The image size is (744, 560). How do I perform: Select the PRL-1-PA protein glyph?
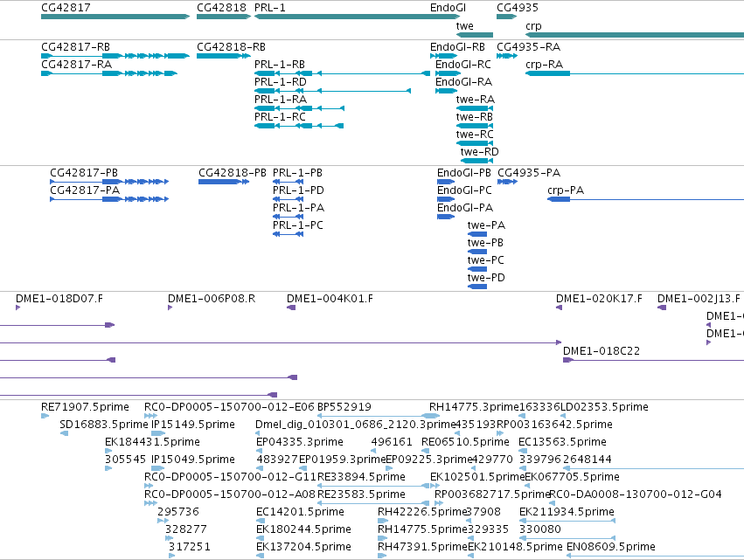pos(288,217)
